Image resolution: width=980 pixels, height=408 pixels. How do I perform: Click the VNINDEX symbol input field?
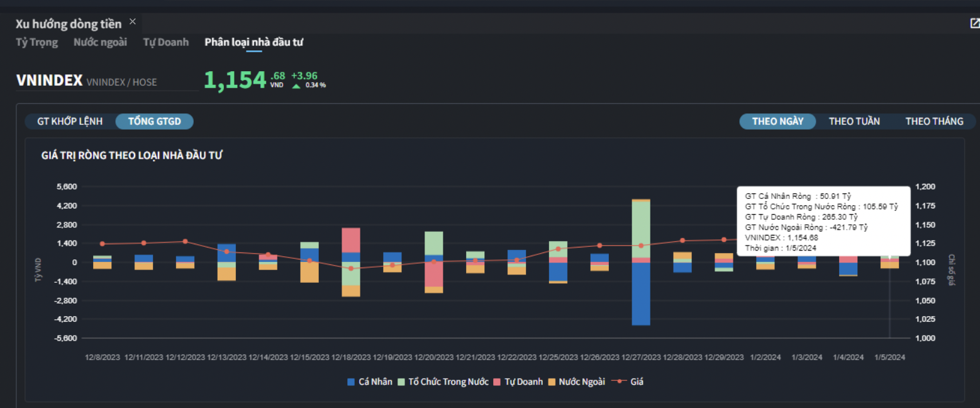point(107,81)
